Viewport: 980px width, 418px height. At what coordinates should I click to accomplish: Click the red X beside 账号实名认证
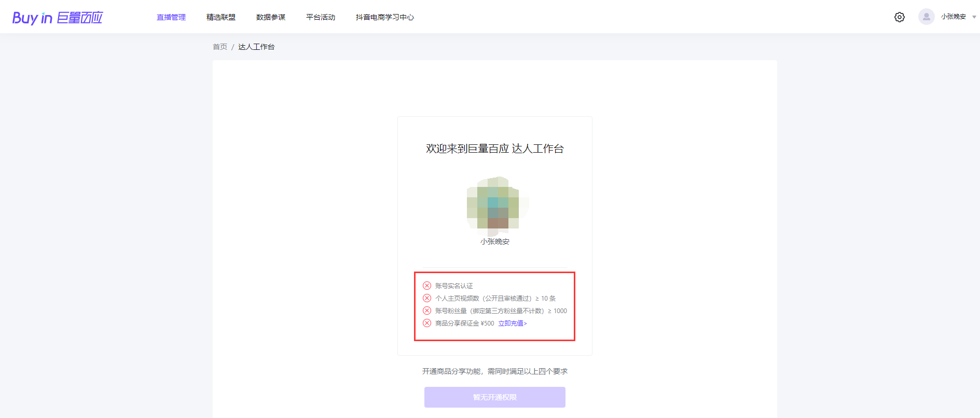click(x=427, y=286)
